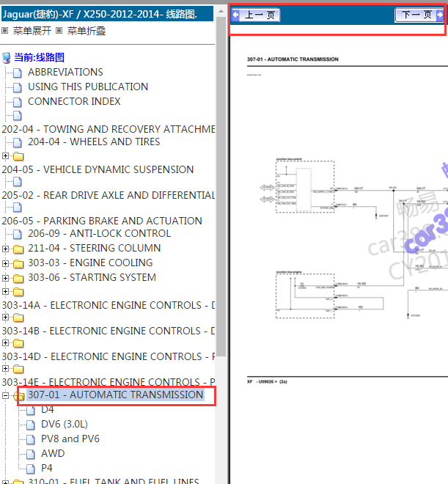Click the 菜单展开 list icon
448x484 pixels.
[x=4, y=30]
